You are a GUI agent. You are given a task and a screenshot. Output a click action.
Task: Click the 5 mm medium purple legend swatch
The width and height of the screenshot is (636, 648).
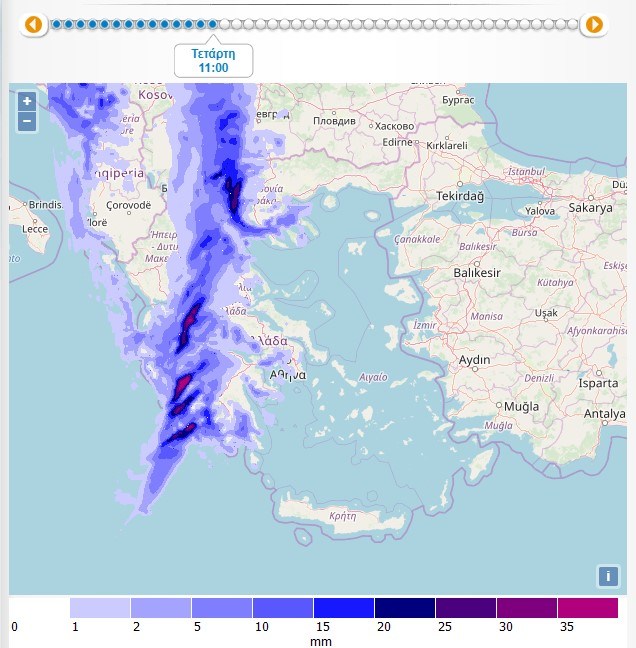222,608
